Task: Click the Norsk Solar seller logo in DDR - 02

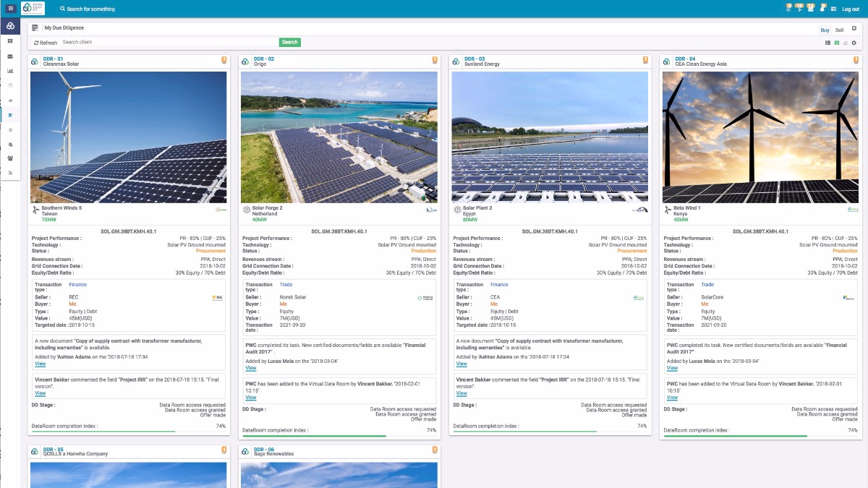Action: click(425, 298)
